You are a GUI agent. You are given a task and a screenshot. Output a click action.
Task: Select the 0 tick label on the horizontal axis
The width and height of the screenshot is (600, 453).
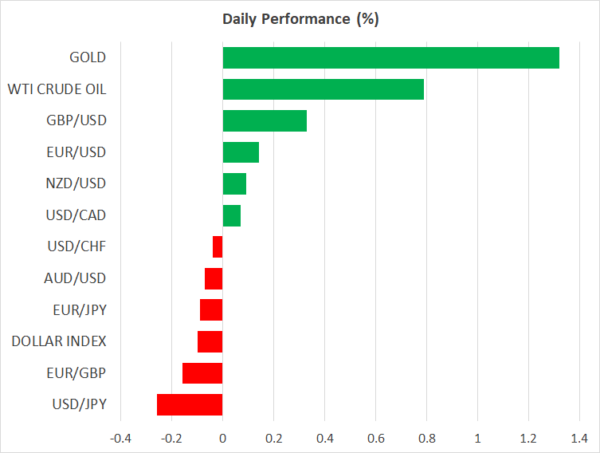(222, 438)
